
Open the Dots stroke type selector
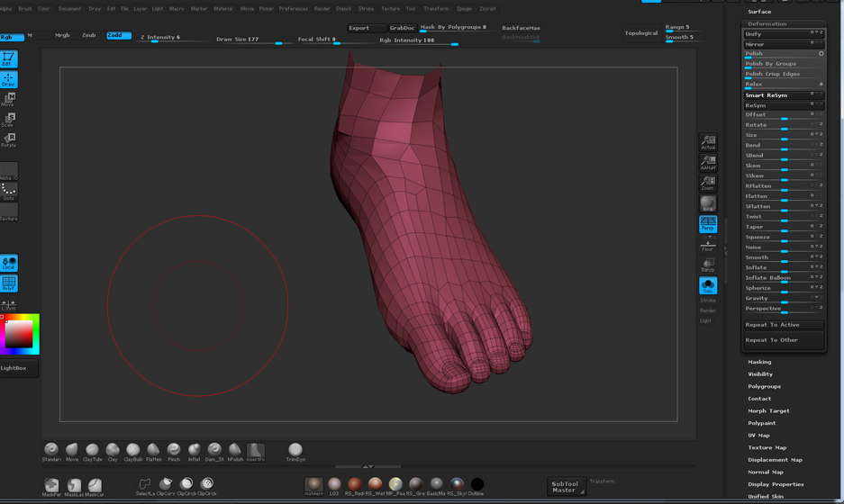9,191
